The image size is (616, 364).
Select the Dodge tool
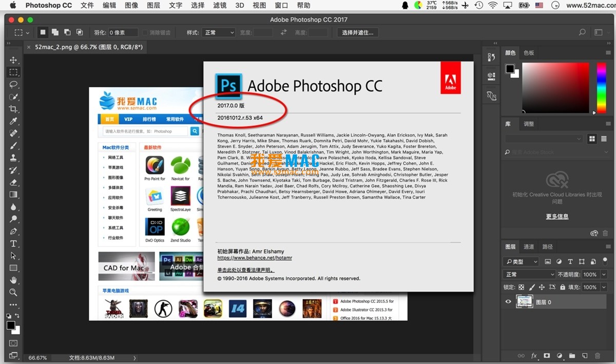click(13, 219)
